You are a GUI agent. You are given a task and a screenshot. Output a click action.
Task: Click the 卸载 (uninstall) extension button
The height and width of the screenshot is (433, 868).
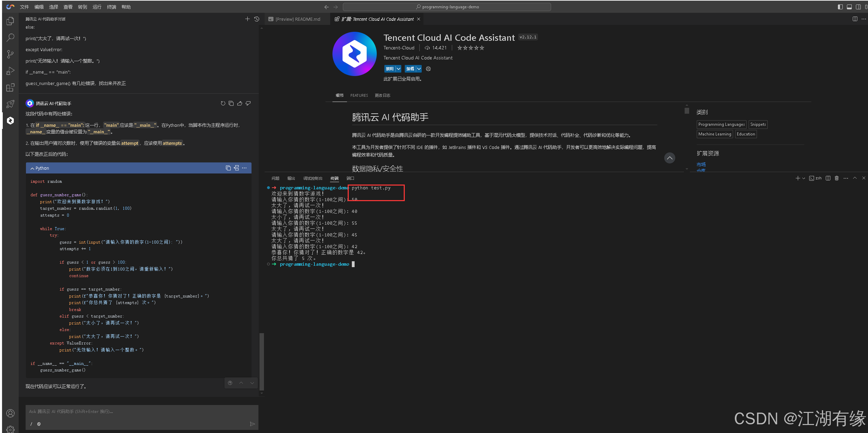coord(410,69)
